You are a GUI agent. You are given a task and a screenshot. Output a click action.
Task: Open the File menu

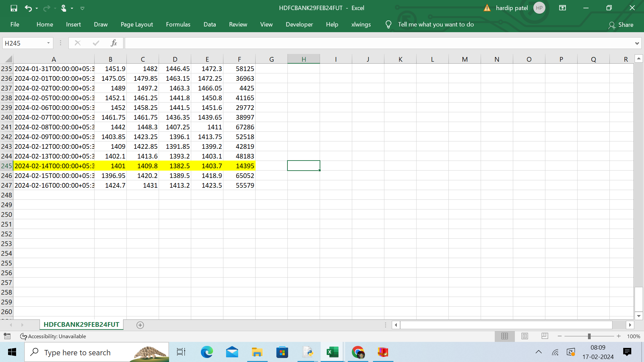(x=15, y=24)
